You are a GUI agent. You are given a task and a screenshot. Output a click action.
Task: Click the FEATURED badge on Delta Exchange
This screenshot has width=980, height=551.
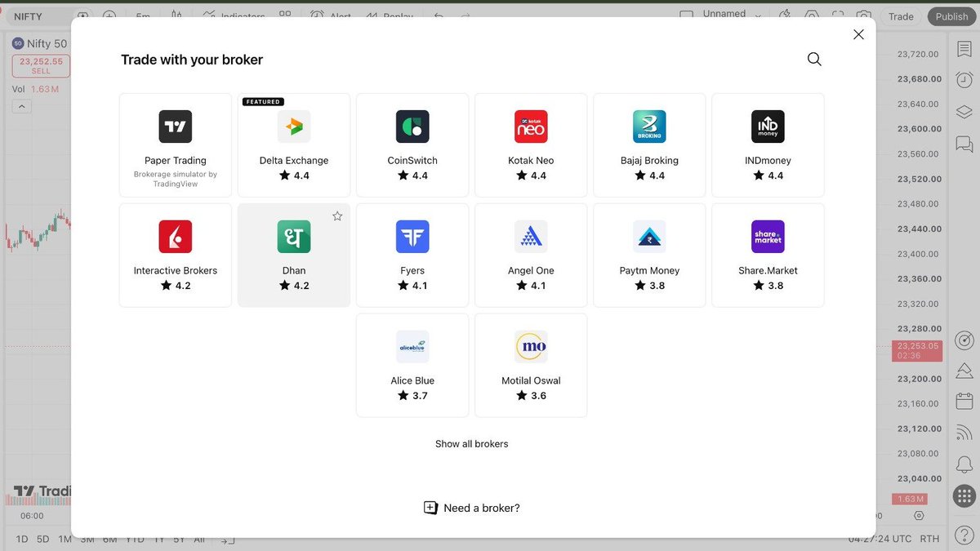point(263,102)
